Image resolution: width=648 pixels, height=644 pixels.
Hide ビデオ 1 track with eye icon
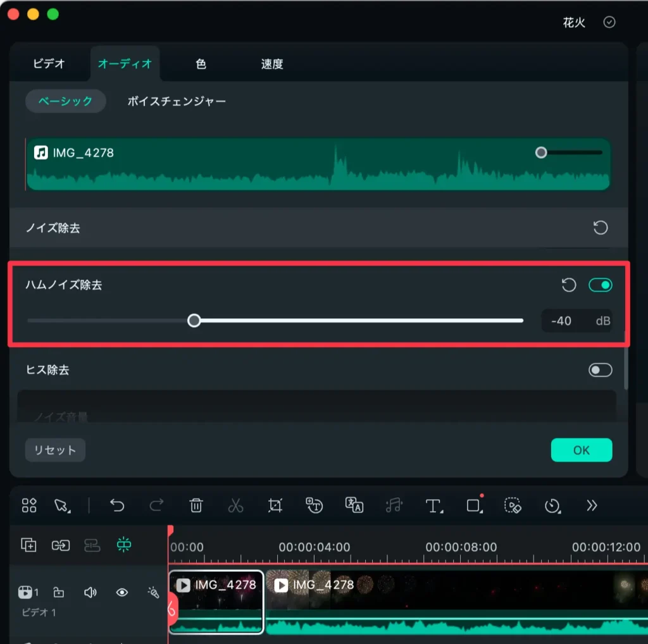click(122, 592)
